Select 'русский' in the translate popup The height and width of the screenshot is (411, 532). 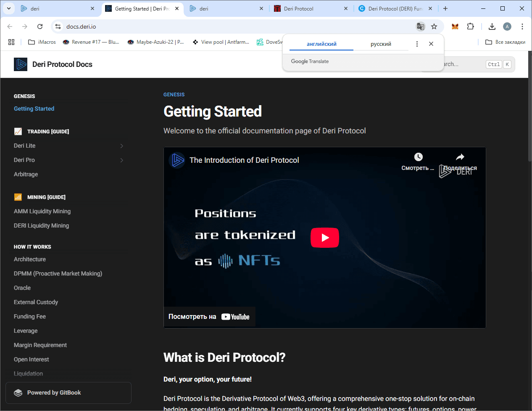(381, 44)
